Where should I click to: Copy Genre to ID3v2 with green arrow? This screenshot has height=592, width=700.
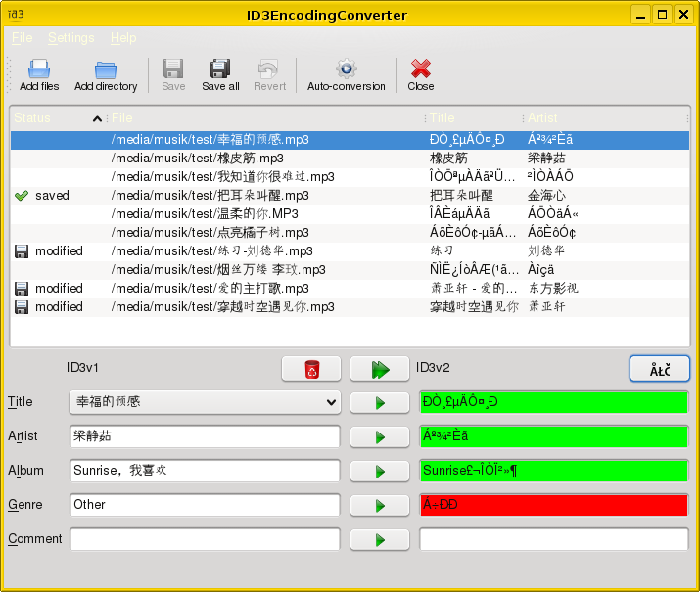point(380,506)
